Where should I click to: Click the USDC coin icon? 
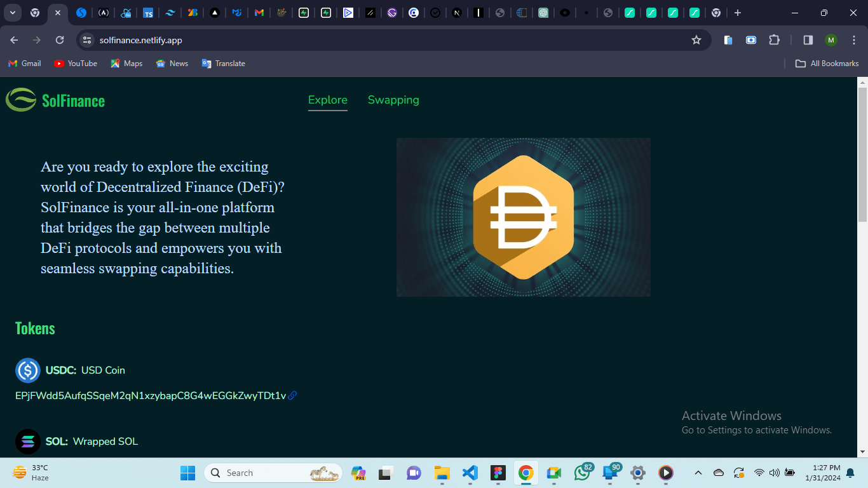[x=28, y=370]
